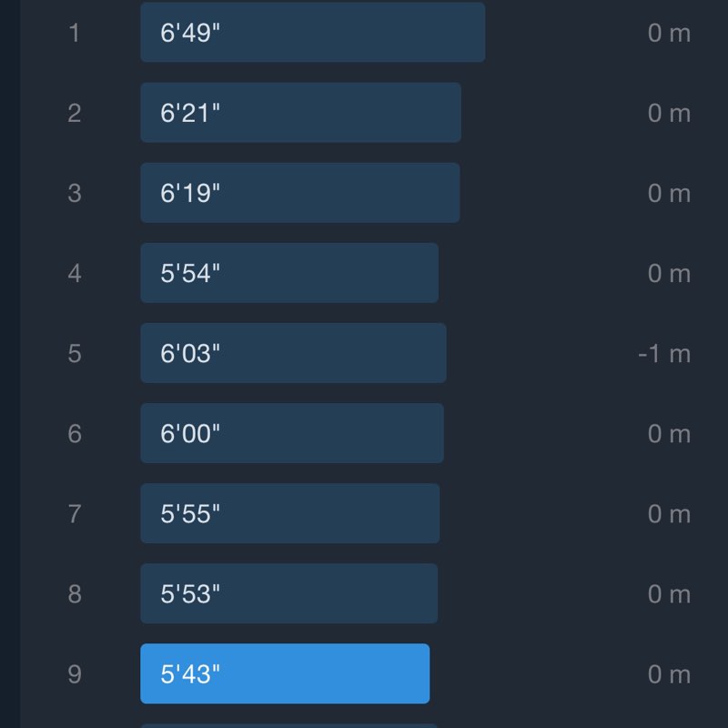Select split number 6 label
Viewport: 728px width, 728px height.
click(75, 434)
